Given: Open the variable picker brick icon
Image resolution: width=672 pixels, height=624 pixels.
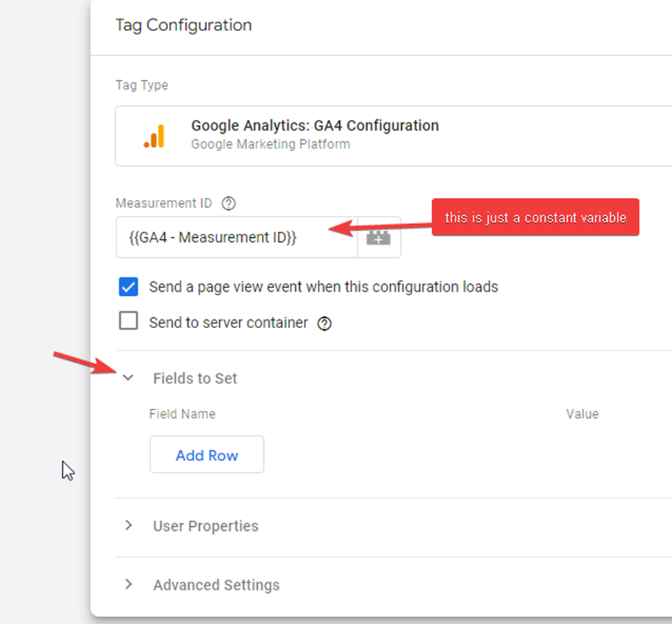Looking at the screenshot, I should pos(378,238).
